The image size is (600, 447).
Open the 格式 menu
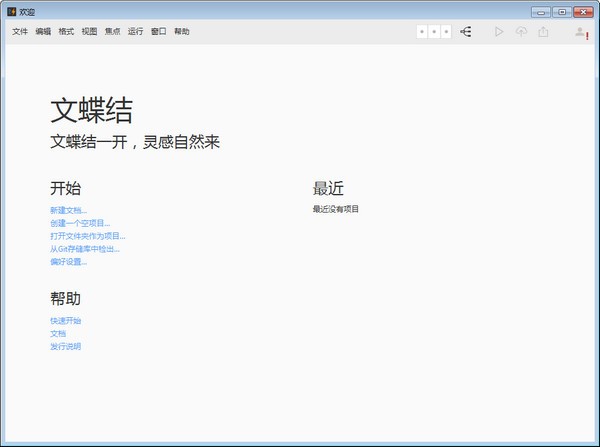pyautogui.click(x=66, y=31)
